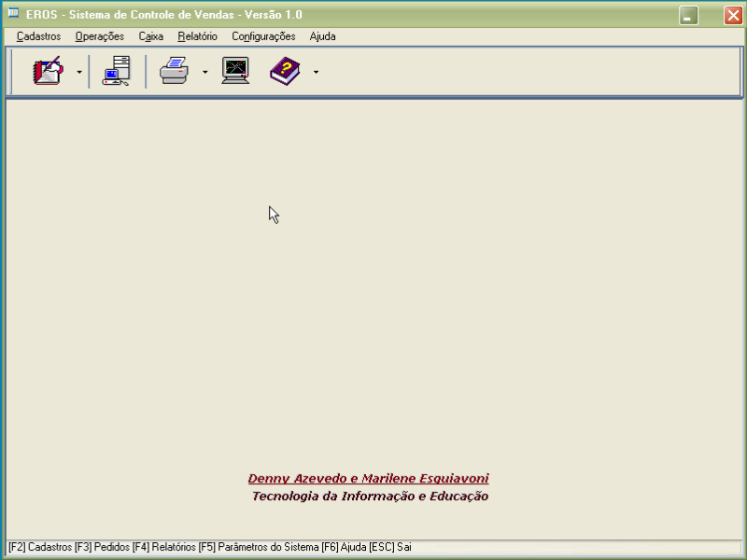Viewport: 747px width, 560px height.
Task: Click the computer workstation toolbar icon
Action: point(117,71)
